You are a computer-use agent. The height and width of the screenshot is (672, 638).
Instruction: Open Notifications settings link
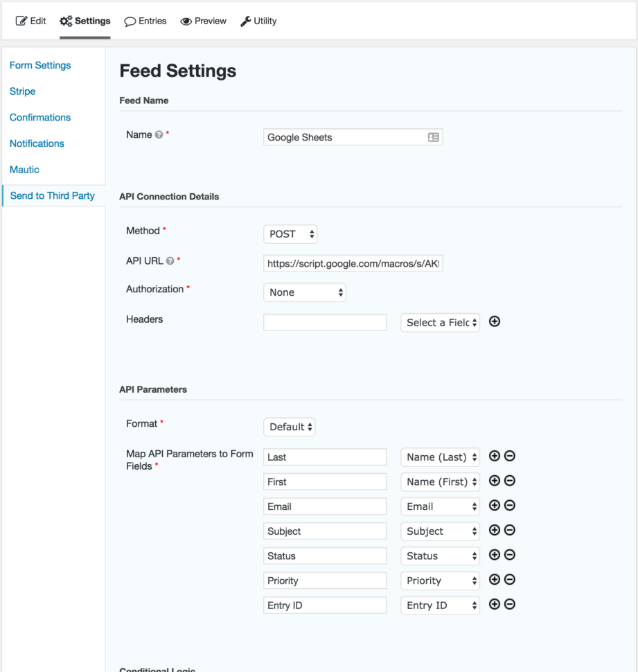point(37,143)
